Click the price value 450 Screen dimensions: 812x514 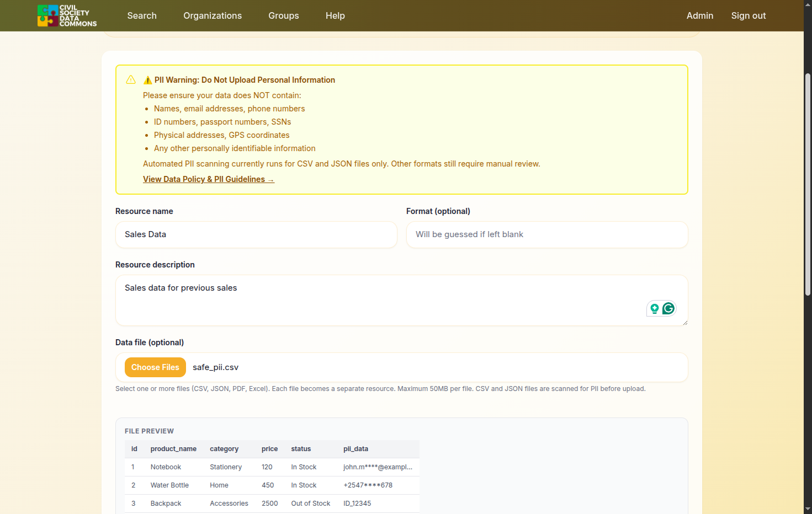click(x=268, y=485)
